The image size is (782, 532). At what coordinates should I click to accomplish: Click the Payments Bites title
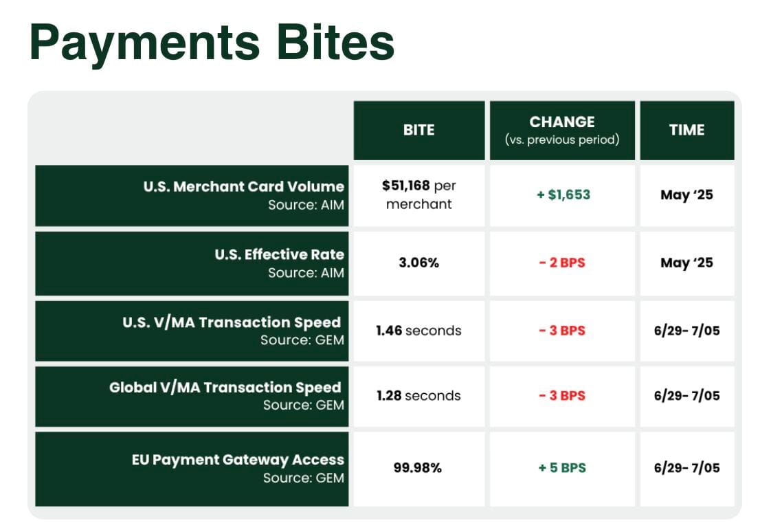(x=212, y=43)
